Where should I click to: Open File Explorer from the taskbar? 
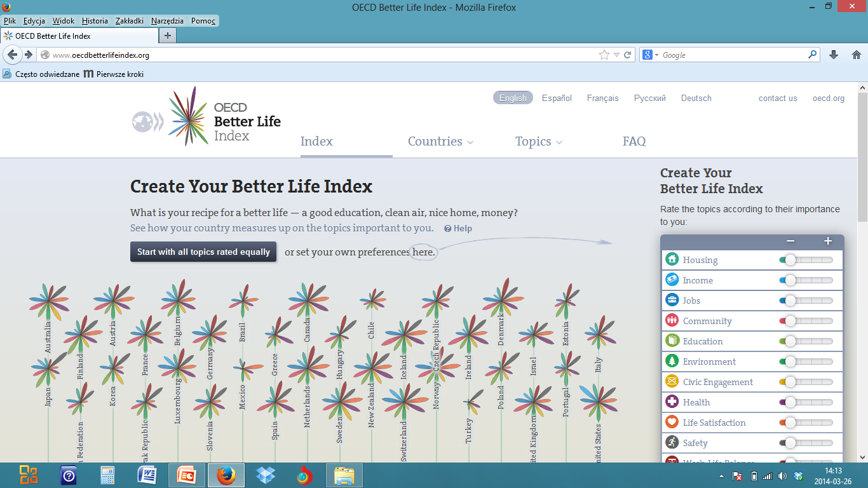pos(344,475)
